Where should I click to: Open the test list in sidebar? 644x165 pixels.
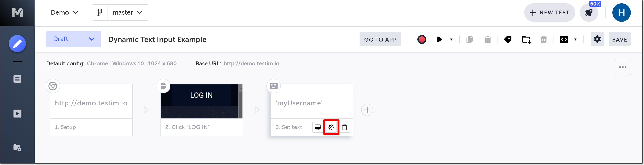click(x=17, y=79)
